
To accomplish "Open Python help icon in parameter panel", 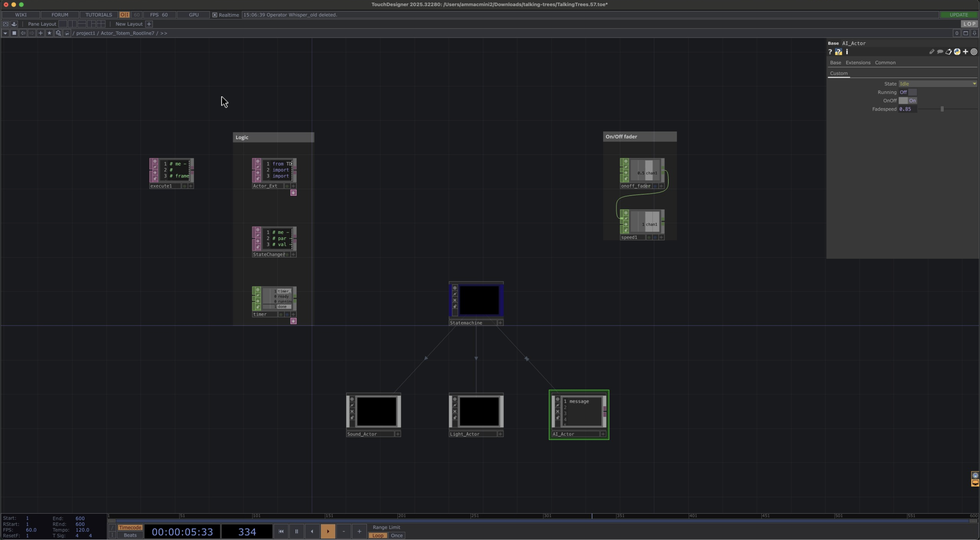I will 838,52.
